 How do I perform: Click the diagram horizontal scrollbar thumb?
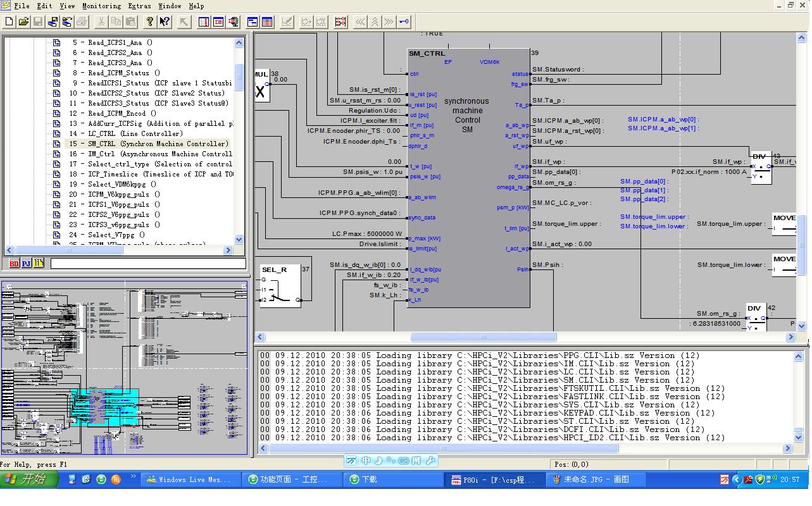(x=483, y=337)
